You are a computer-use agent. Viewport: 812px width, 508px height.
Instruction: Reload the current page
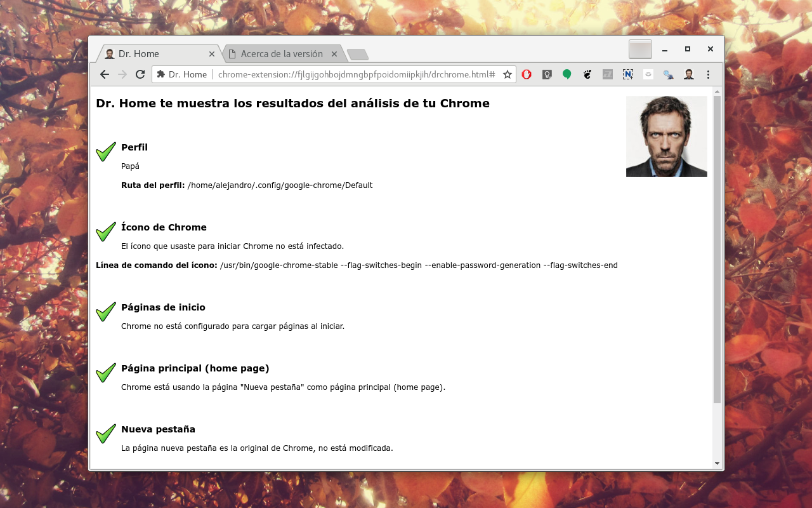(140, 74)
